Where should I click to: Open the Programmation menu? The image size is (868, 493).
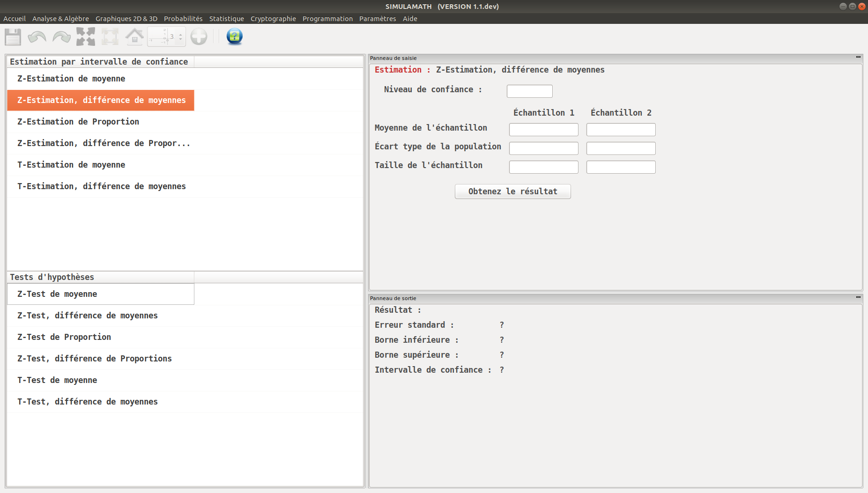point(327,19)
